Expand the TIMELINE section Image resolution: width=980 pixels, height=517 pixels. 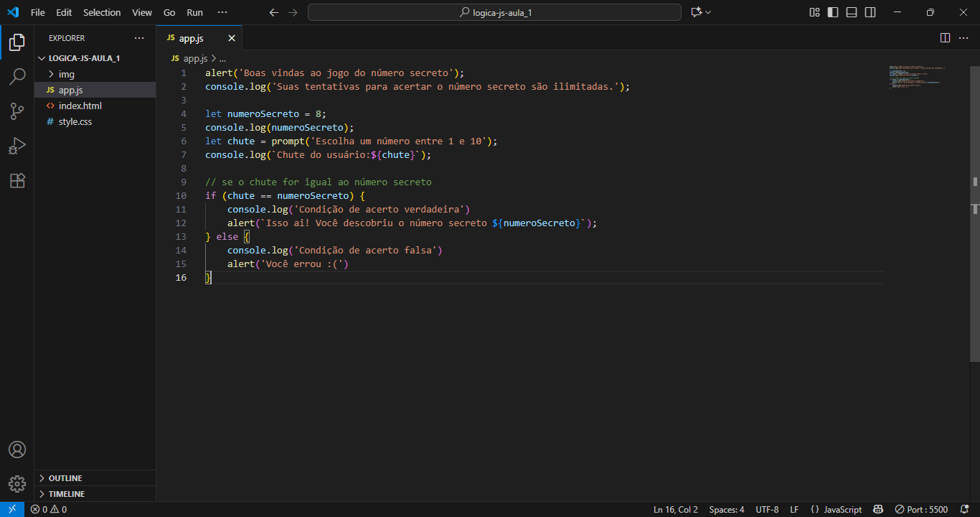[x=66, y=494]
